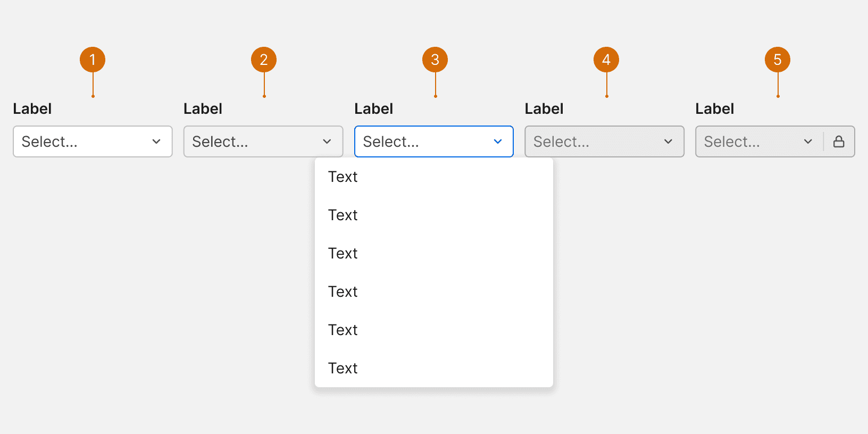This screenshot has height=434, width=868.
Task: Click the orange badge numbered 3
Action: pos(435,60)
